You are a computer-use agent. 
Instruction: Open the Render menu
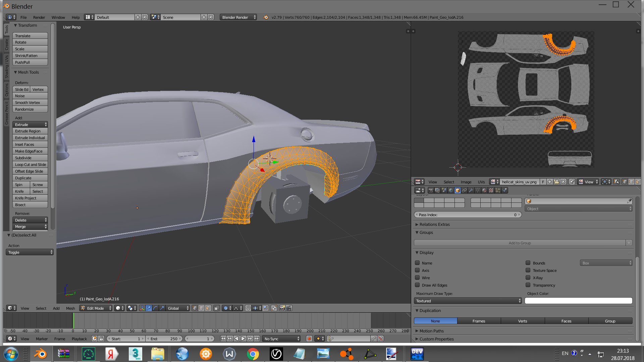coord(39,17)
